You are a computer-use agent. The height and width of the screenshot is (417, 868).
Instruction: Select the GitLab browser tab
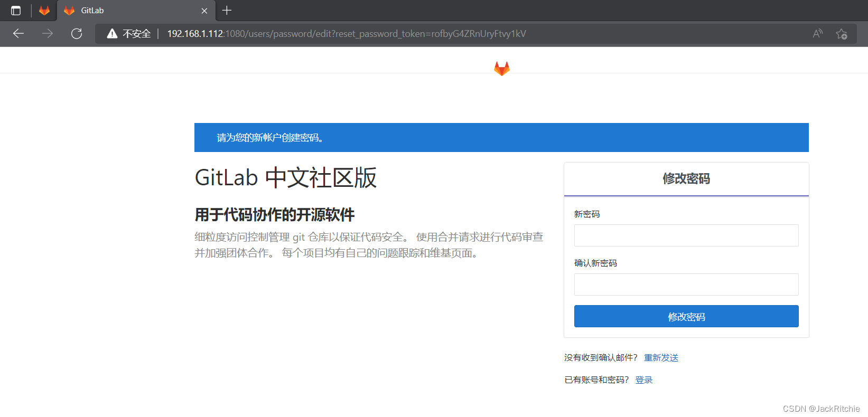pyautogui.click(x=136, y=11)
